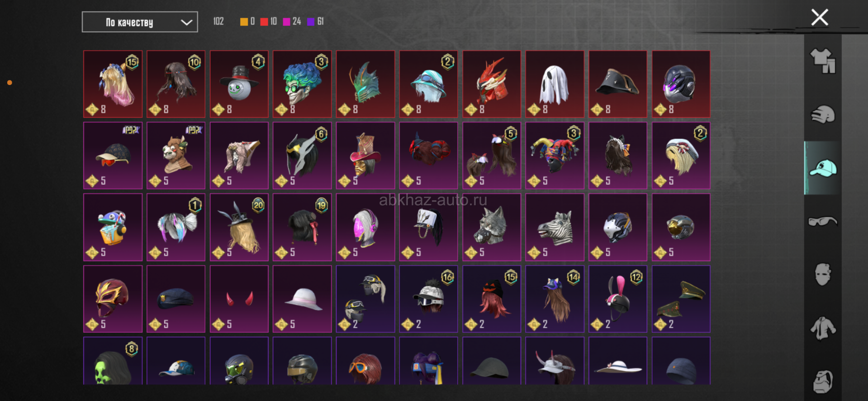Choose the zebra head mask item
Screen dimensions: 868x401
[555, 227]
